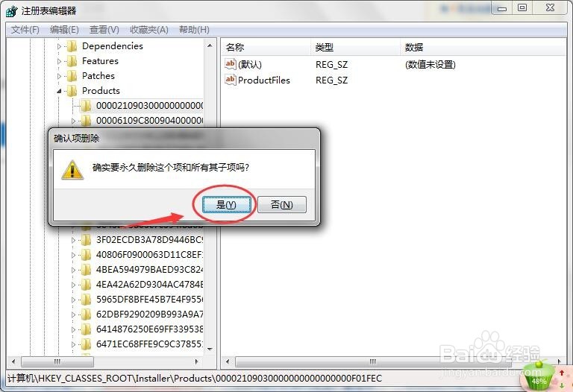Select the 4BEA594979BAED93C82 registry key
The image size is (573, 392).
(149, 269)
